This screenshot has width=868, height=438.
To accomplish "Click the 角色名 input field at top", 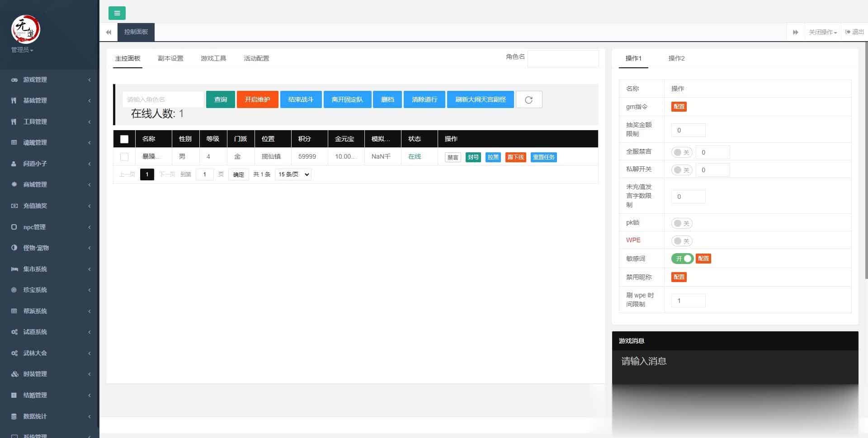I will [563, 58].
